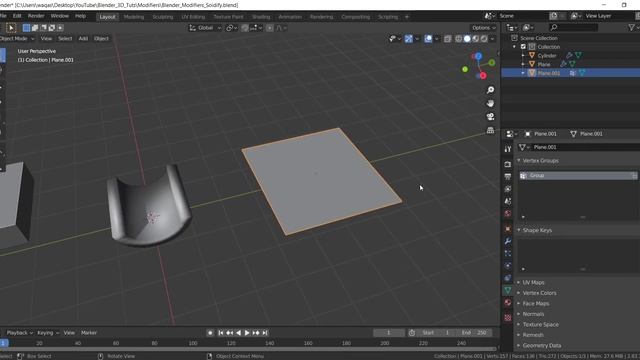Viewport: 640px width, 360px height.
Task: Toggle X-ray display mode
Action: tap(448, 39)
